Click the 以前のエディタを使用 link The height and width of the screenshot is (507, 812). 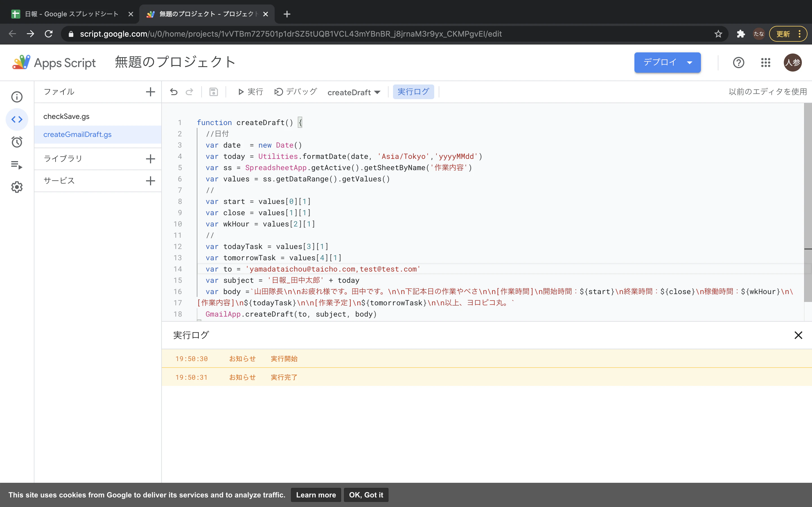(x=767, y=92)
